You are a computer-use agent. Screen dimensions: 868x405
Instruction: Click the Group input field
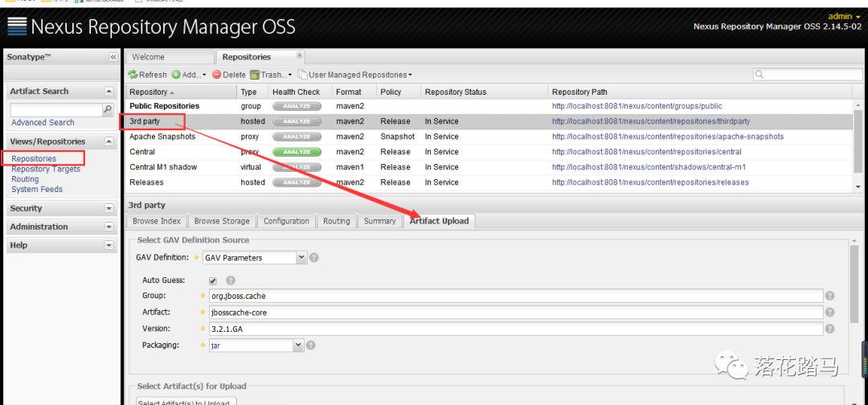pos(516,296)
